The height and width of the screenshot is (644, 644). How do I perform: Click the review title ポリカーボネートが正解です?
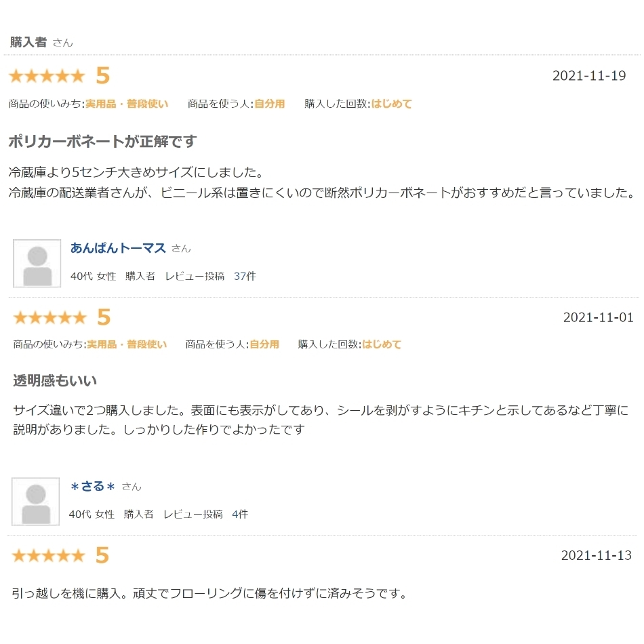tap(102, 142)
